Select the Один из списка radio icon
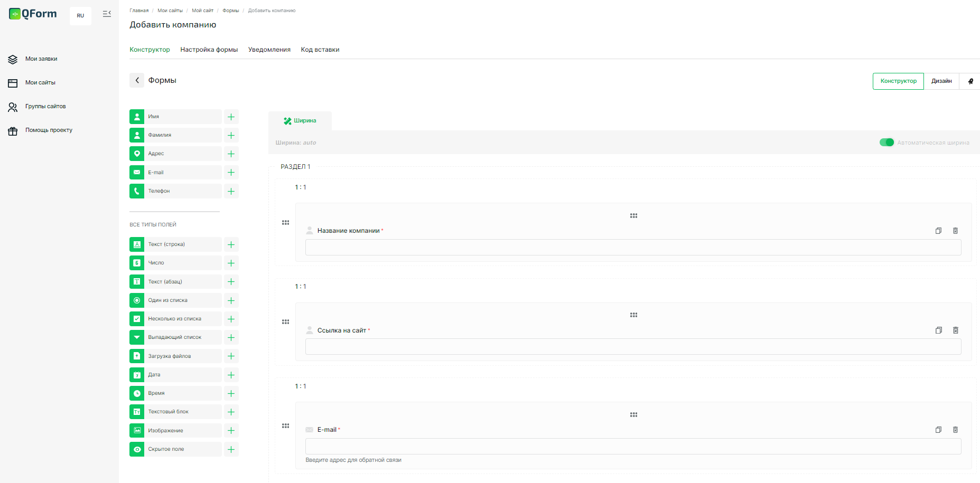The height and width of the screenshot is (483, 980). [x=137, y=300]
